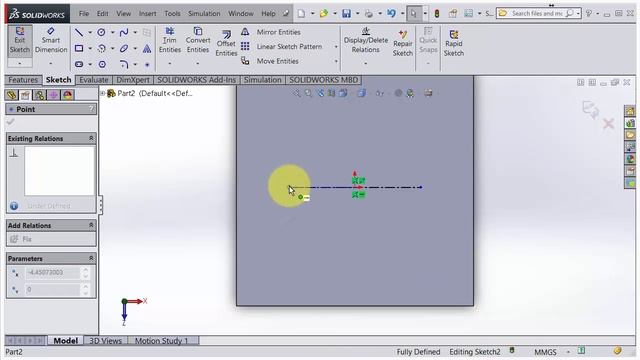
Task: Click the Repair Sketch tool
Action: (x=403, y=43)
